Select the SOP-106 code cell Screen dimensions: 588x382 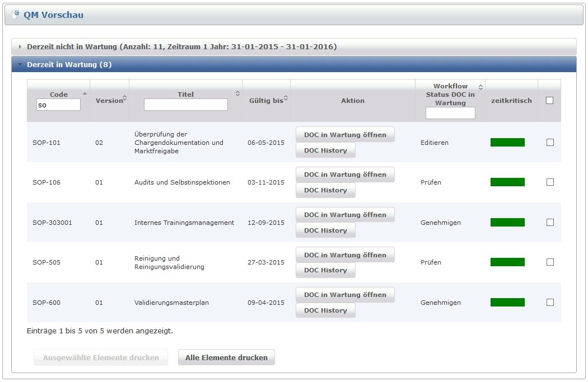[46, 182]
